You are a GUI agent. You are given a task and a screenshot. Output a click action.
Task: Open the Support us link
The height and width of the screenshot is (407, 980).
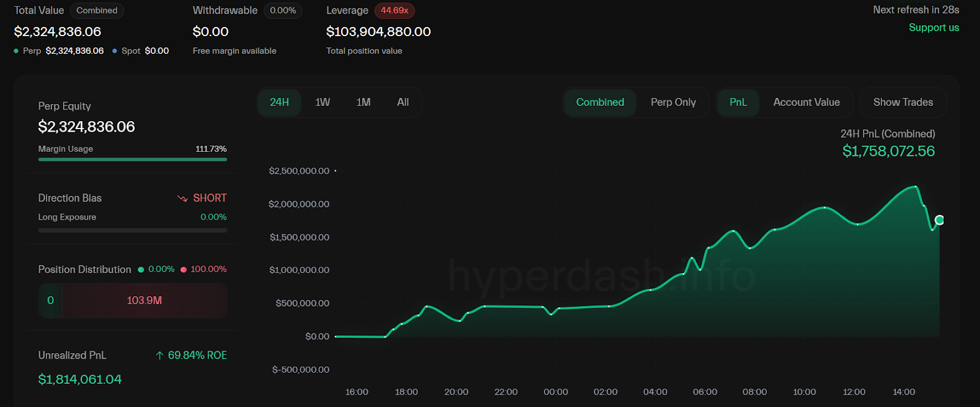(933, 28)
